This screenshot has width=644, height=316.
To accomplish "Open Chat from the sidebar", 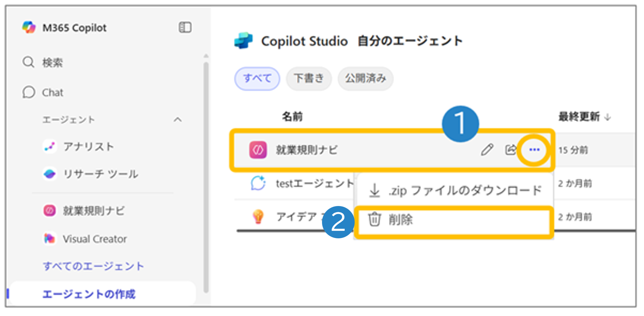I will point(52,92).
